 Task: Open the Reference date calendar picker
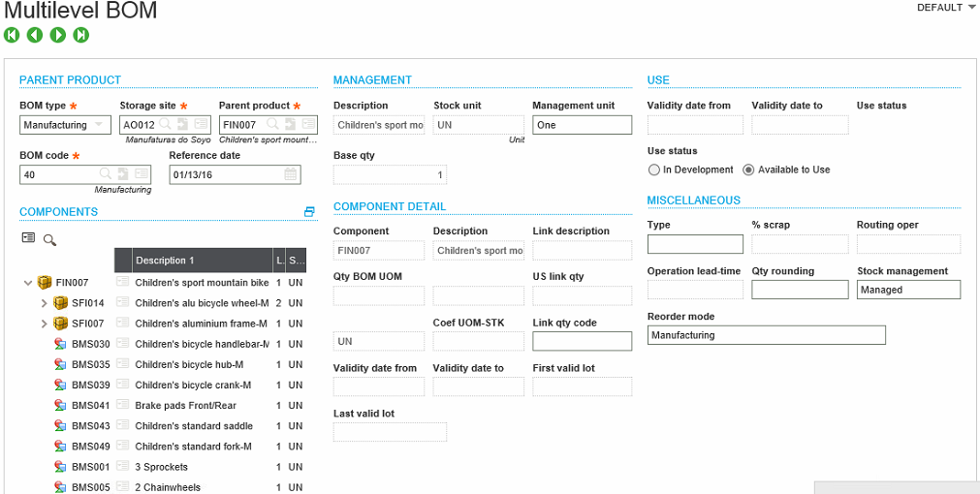click(291, 174)
